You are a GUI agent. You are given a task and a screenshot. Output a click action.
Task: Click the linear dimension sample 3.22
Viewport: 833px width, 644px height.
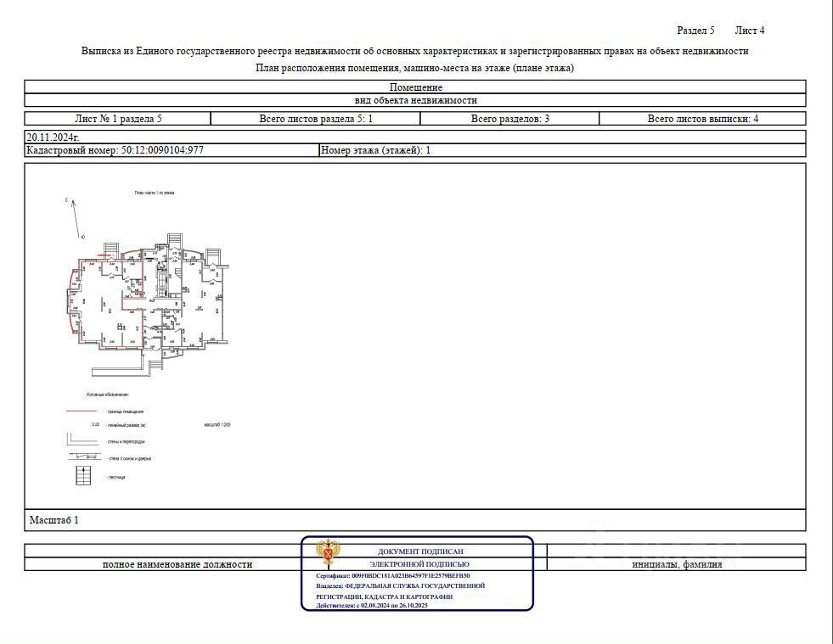pos(96,424)
